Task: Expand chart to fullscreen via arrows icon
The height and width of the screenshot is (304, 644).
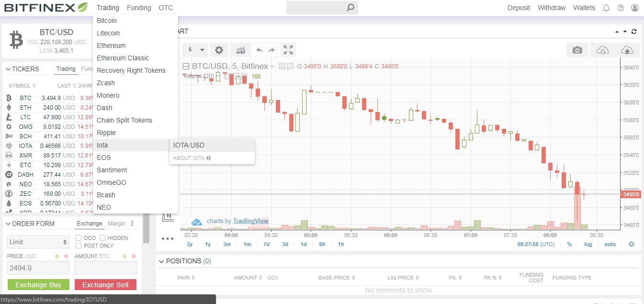Action: [288, 50]
